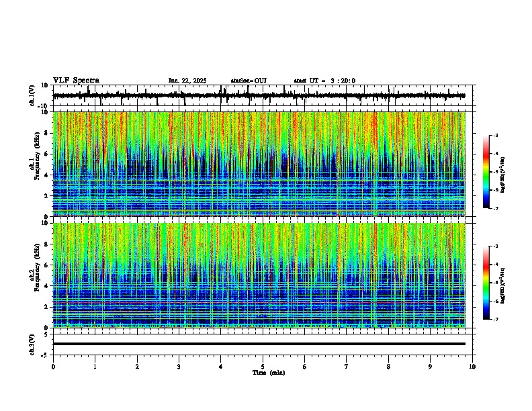Click the "station=OUJ" header text

point(249,81)
